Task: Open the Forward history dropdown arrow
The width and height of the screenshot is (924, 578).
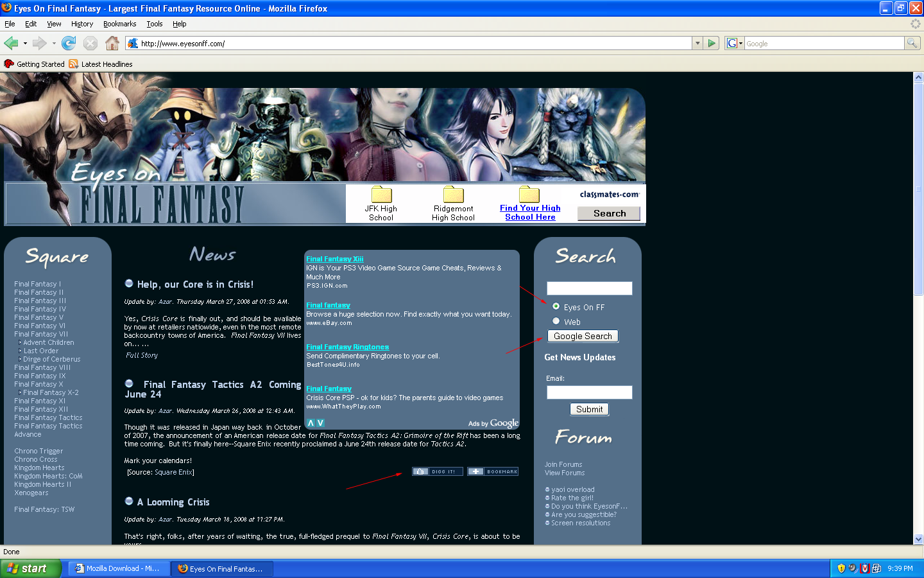Action: click(54, 44)
